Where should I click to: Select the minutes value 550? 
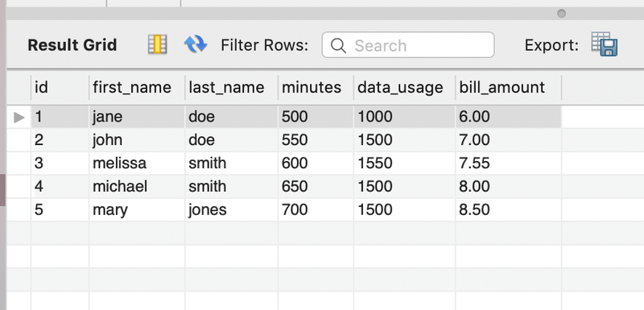pyautogui.click(x=316, y=140)
